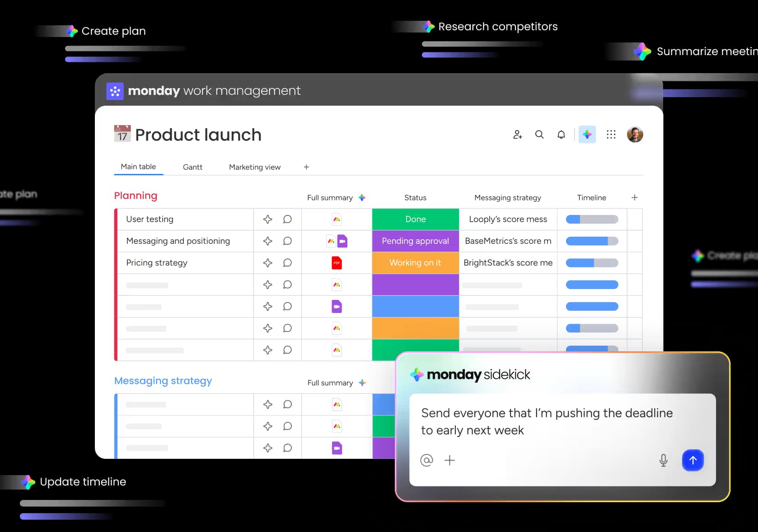Click the green Done status cell
758x532 pixels.
(416, 219)
